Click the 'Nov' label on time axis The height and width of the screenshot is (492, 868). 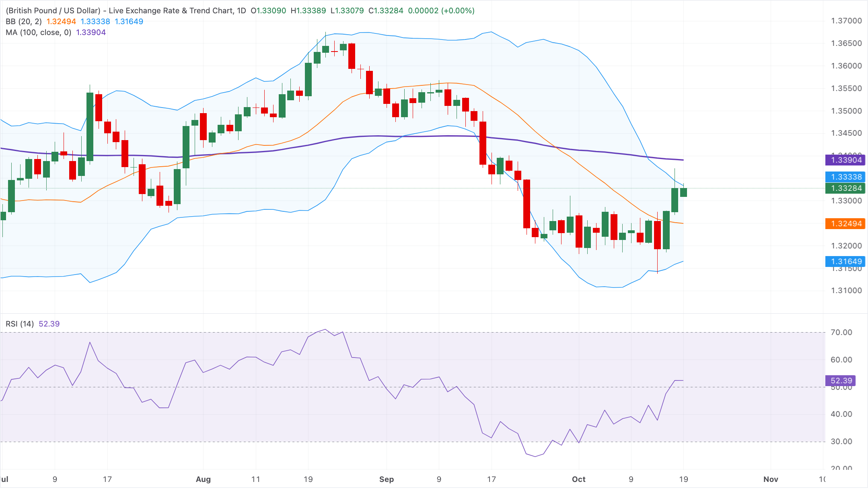point(771,479)
